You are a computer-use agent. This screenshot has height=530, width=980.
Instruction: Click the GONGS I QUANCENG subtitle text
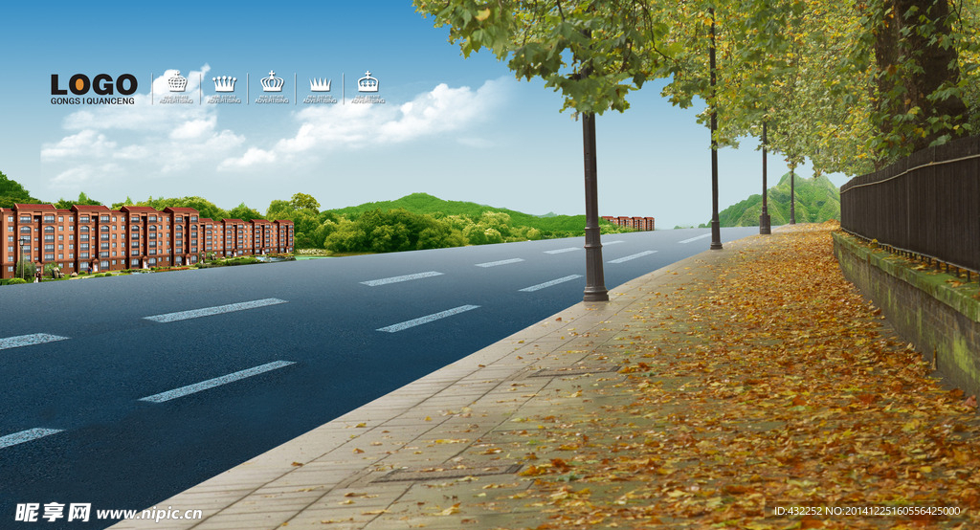94,99
